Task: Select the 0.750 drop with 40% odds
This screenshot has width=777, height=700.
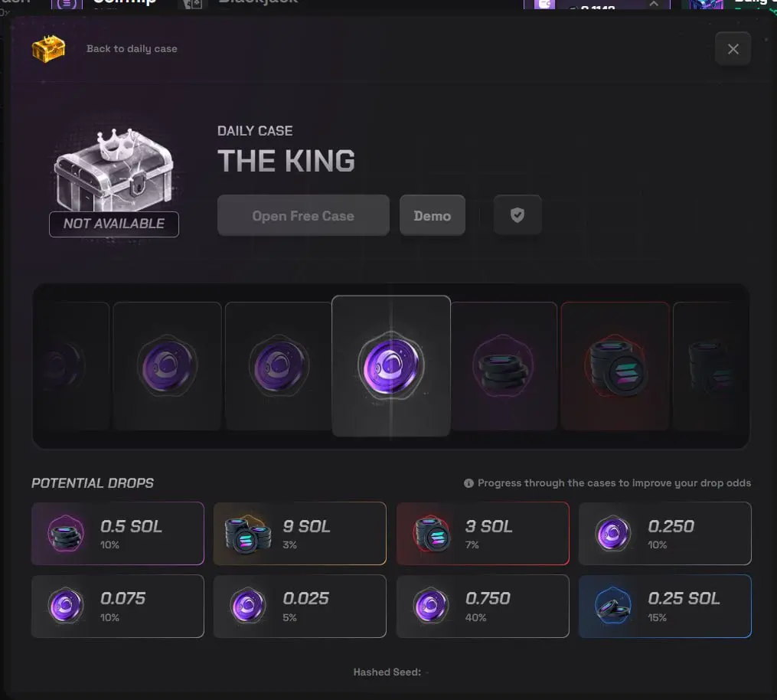Action: [x=482, y=607]
